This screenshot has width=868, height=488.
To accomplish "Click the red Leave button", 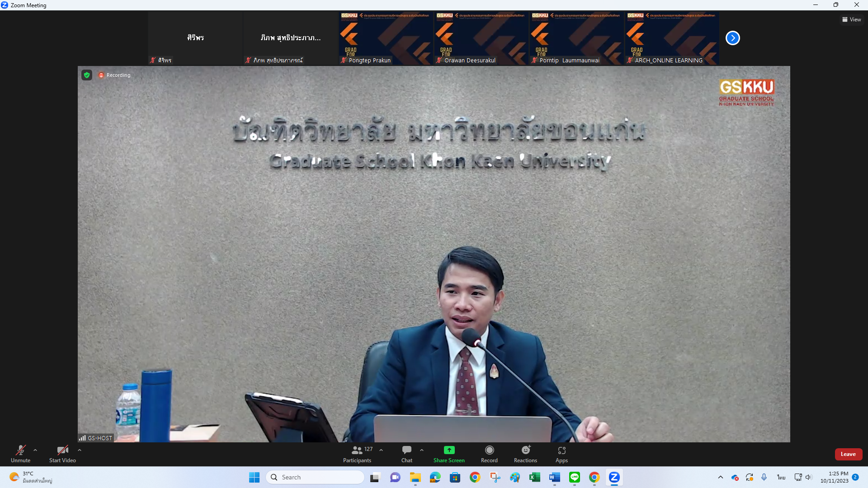I will (848, 454).
